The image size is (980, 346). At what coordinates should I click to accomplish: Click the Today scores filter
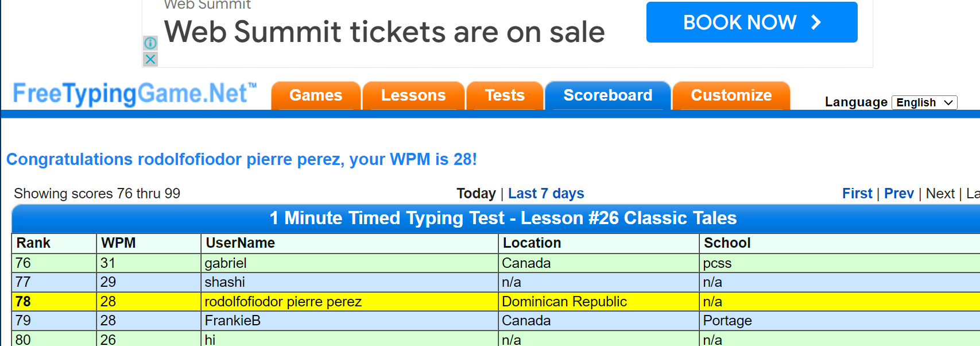476,194
